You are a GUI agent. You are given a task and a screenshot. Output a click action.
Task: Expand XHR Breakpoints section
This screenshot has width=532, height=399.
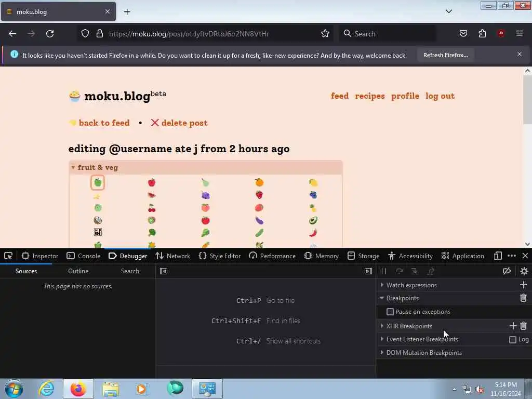tap(382, 326)
